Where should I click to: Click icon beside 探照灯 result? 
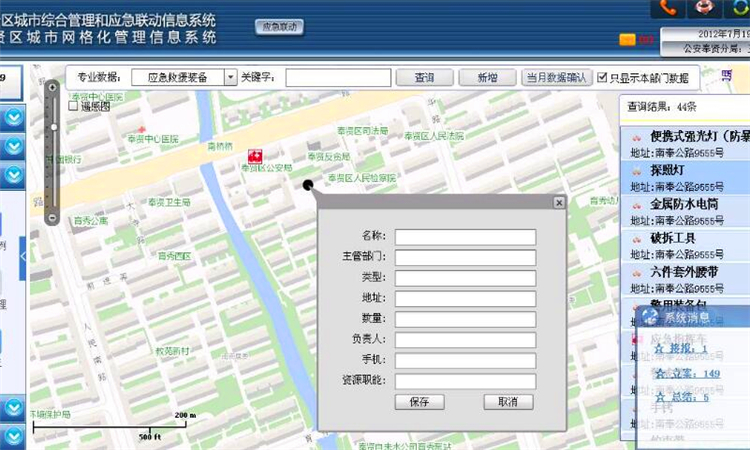pos(637,171)
